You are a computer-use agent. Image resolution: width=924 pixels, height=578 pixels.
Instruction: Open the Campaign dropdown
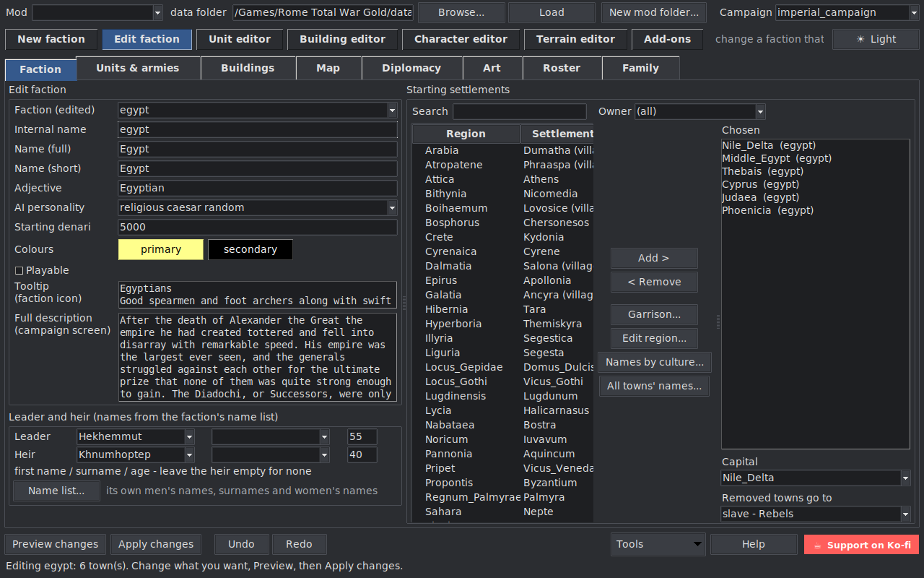913,12
